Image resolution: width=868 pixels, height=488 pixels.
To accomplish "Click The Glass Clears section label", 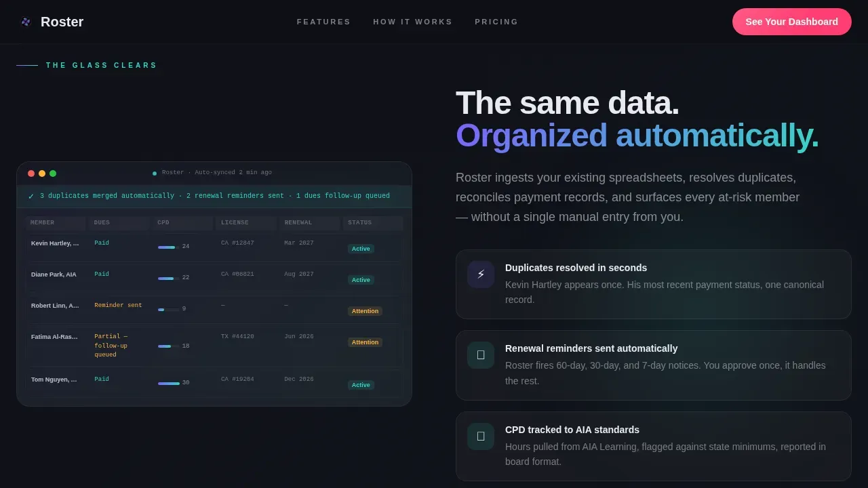I will click(x=102, y=66).
